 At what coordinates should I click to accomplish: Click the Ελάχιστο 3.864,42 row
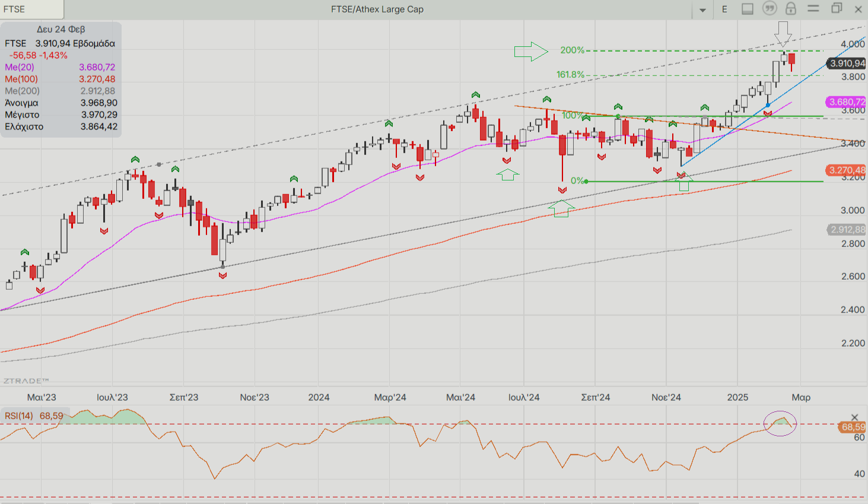tap(61, 126)
